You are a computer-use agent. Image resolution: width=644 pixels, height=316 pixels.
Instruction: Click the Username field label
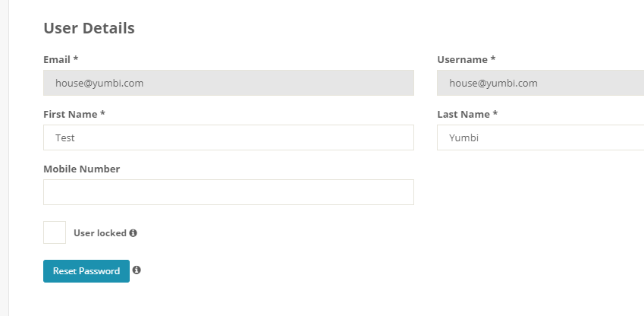pyautogui.click(x=462, y=59)
